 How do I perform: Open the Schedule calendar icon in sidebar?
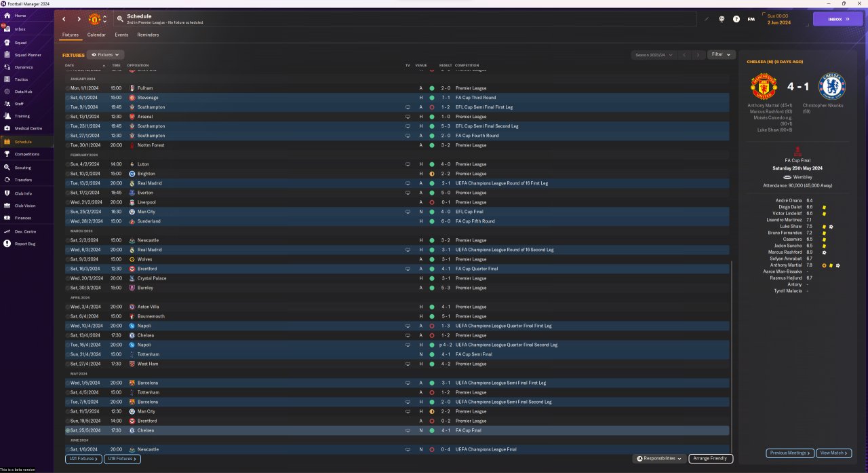pos(6,142)
